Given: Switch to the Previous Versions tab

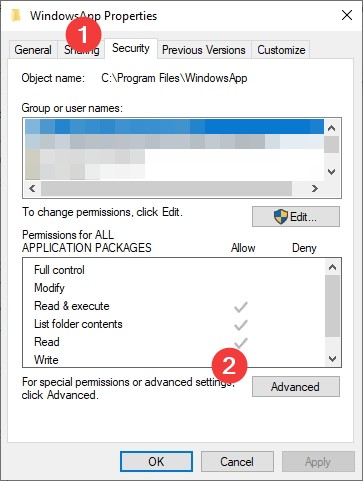Looking at the screenshot, I should pyautogui.click(x=204, y=50).
